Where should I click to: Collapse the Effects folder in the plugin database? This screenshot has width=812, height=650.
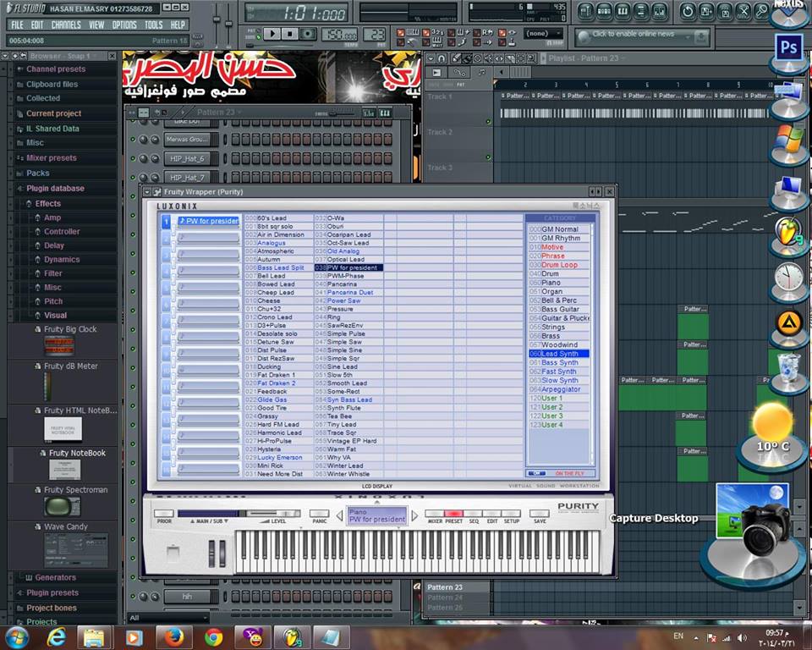[x=47, y=203]
